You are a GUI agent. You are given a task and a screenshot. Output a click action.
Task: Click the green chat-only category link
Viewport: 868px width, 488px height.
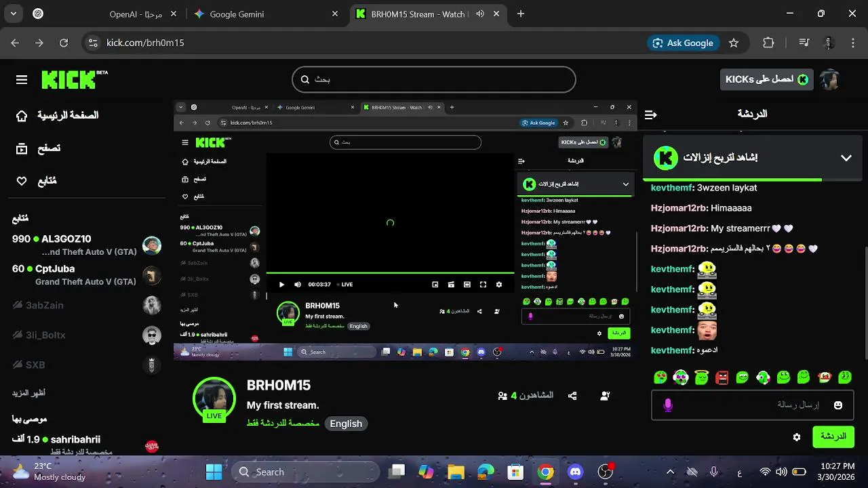(x=283, y=424)
